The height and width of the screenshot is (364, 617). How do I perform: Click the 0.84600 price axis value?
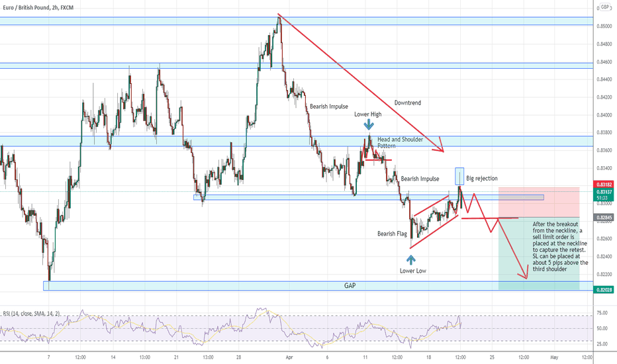click(604, 62)
